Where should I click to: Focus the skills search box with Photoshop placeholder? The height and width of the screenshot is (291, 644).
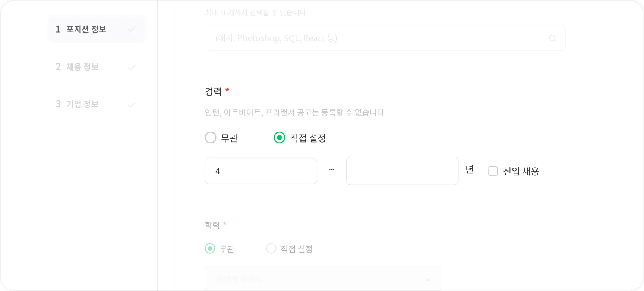pyautogui.click(x=376, y=38)
